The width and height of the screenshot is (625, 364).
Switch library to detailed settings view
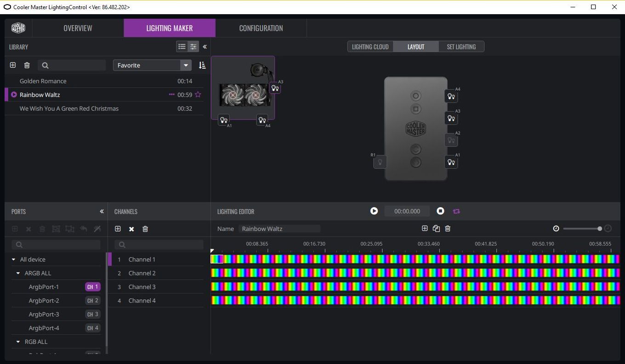[x=193, y=47]
